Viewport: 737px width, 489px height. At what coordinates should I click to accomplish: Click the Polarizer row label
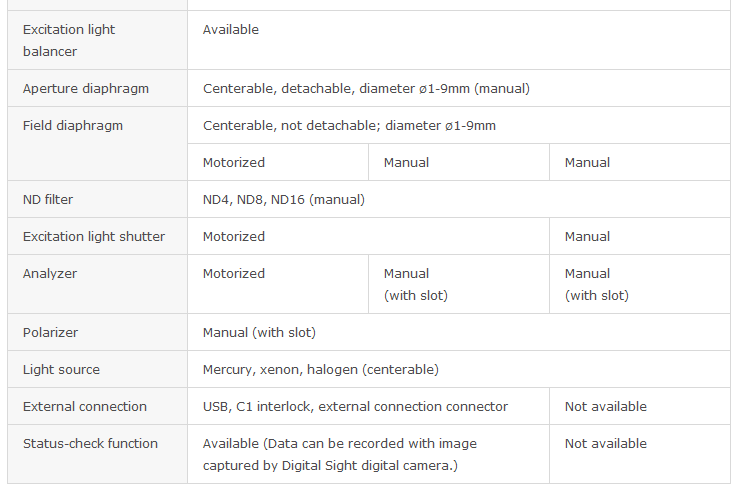(50, 332)
